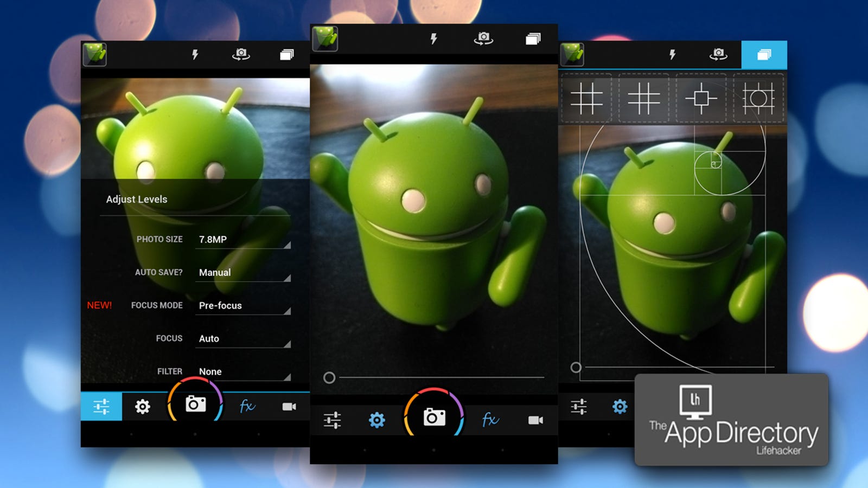Image resolution: width=868 pixels, height=488 pixels.
Task: Switch front/rear camera in middle screen
Action: tap(483, 38)
